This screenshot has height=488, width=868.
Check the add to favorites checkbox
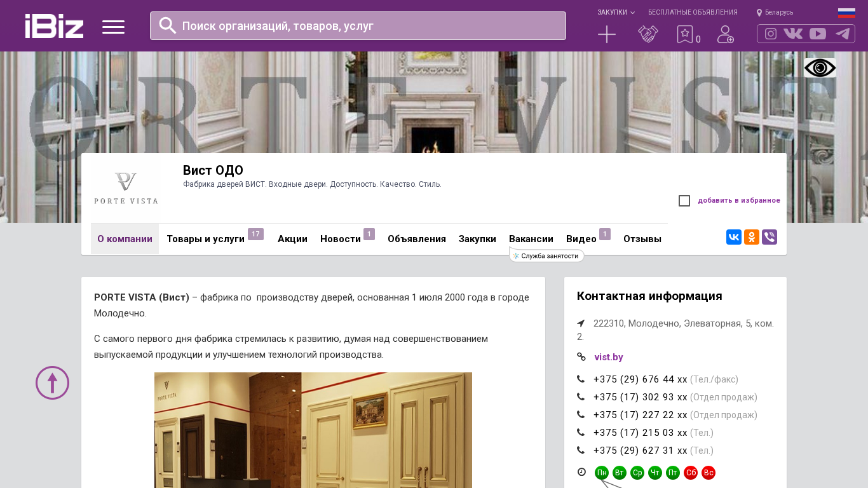(x=684, y=201)
